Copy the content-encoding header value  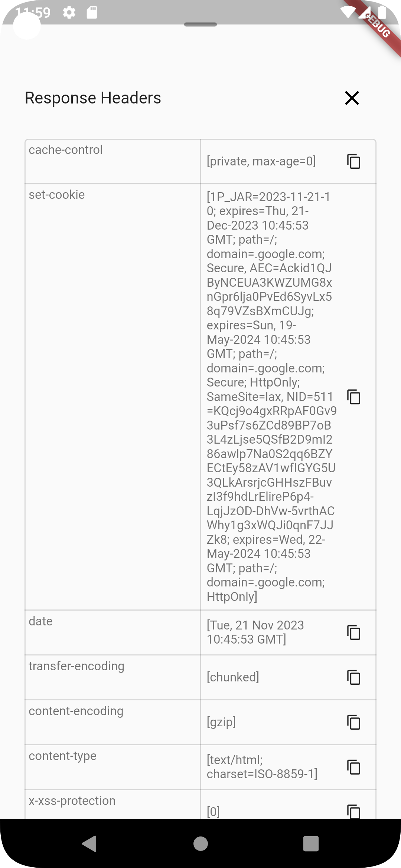353,722
